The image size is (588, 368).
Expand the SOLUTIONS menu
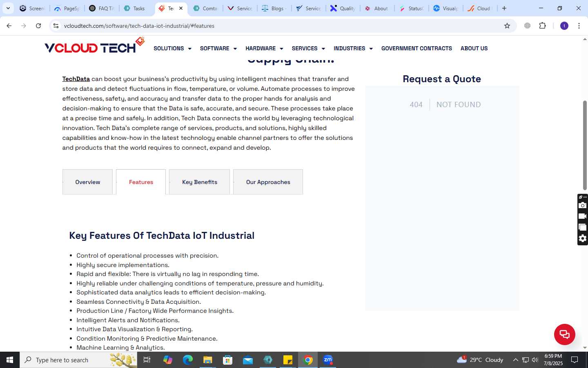[x=172, y=48]
